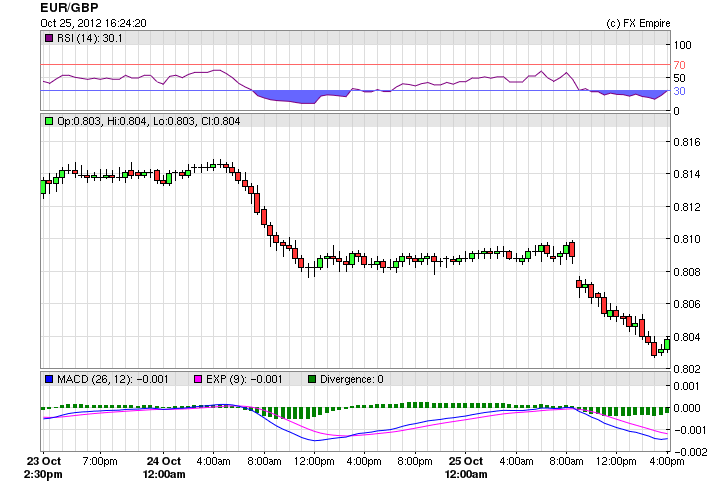
Task: Click the magenta EXP legend swatch
Action: tap(198, 379)
